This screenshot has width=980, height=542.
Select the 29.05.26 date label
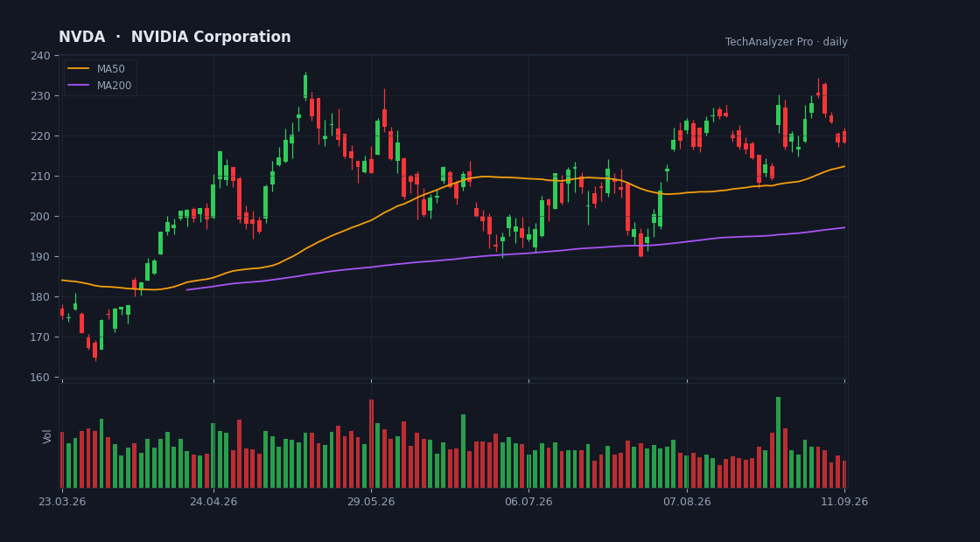(x=371, y=502)
